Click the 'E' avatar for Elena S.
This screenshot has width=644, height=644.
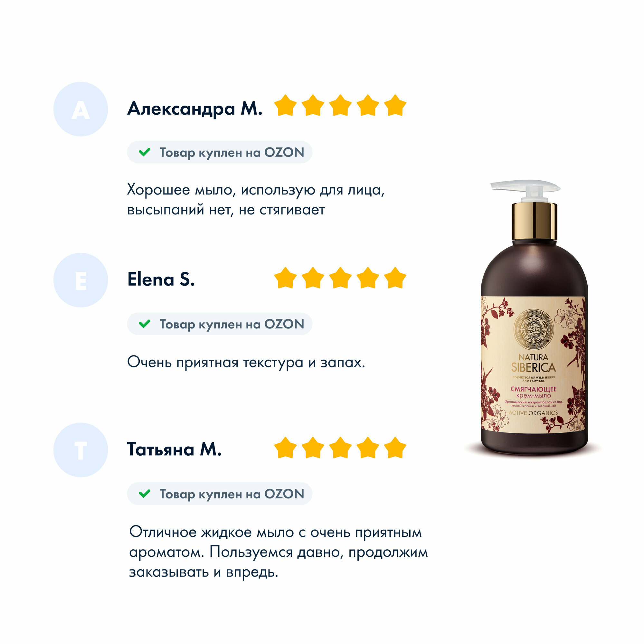81,280
